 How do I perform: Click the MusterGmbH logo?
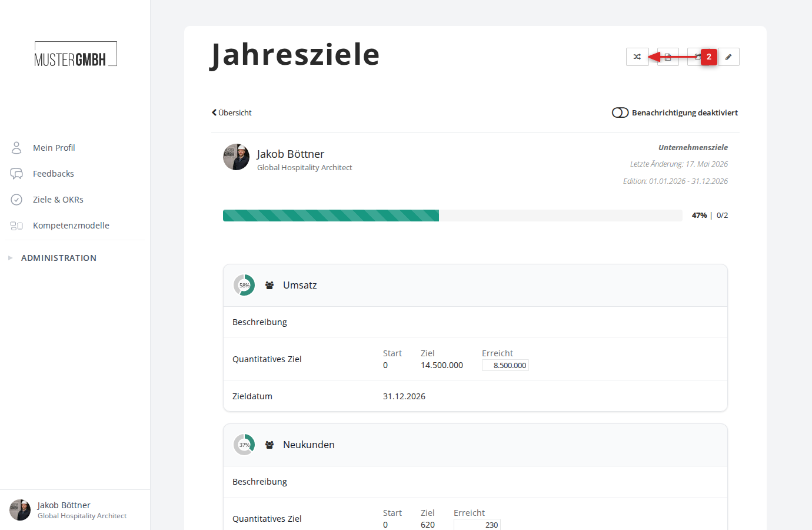[x=75, y=54]
